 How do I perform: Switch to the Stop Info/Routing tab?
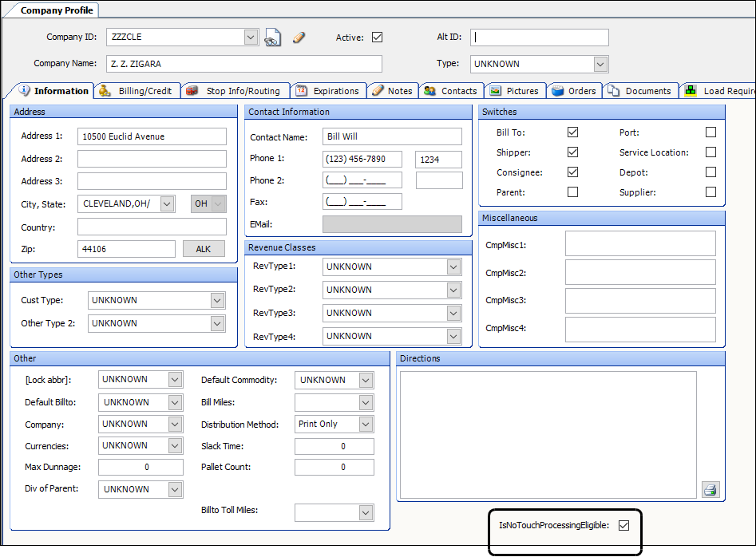pyautogui.click(x=235, y=91)
